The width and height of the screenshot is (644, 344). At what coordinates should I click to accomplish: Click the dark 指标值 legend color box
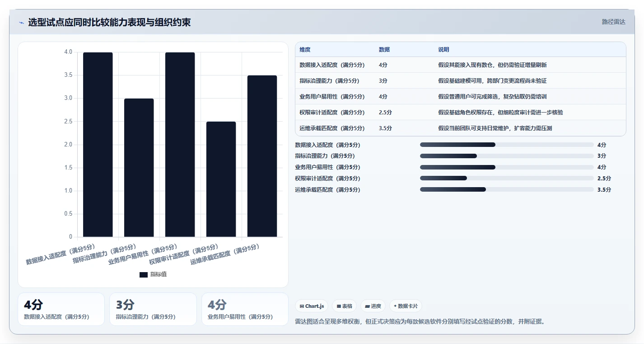pos(144,274)
